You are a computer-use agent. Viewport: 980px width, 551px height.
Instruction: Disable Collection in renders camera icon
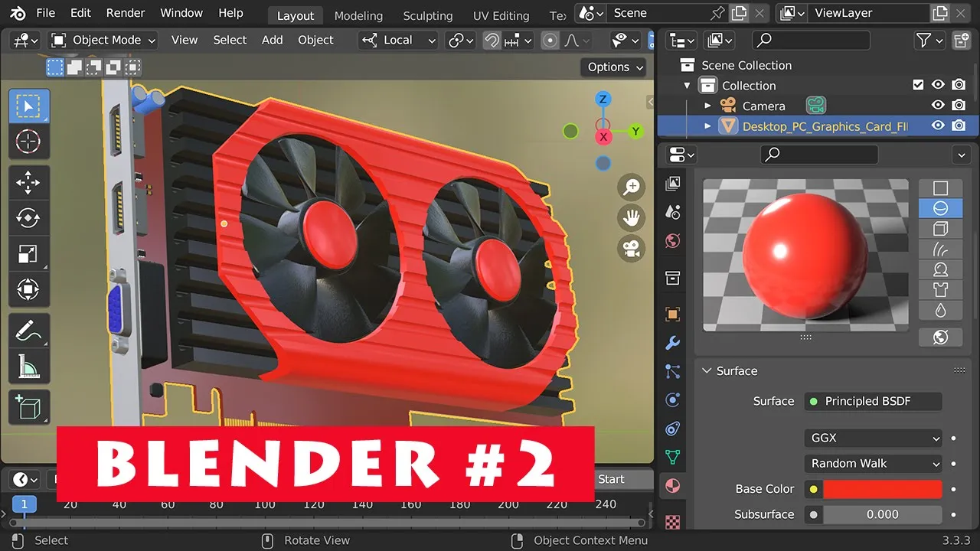pyautogui.click(x=959, y=85)
